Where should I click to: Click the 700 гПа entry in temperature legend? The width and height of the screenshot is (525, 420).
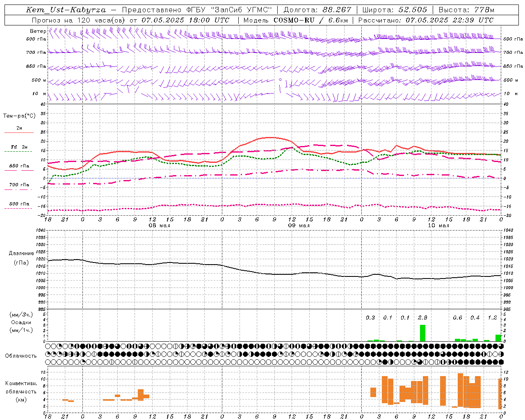[19, 185]
